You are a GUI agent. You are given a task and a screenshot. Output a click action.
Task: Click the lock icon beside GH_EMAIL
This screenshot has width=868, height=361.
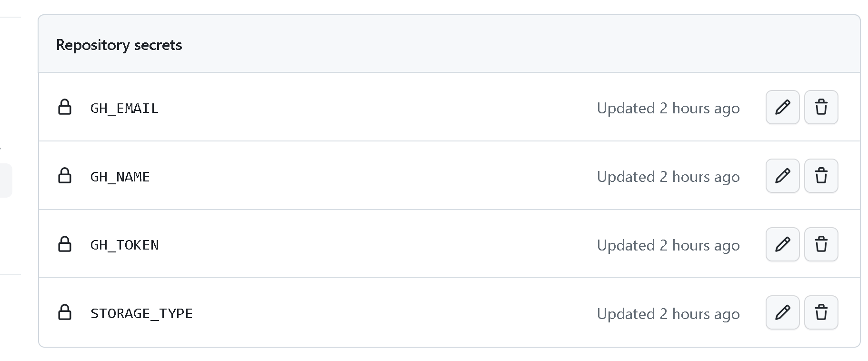point(65,107)
